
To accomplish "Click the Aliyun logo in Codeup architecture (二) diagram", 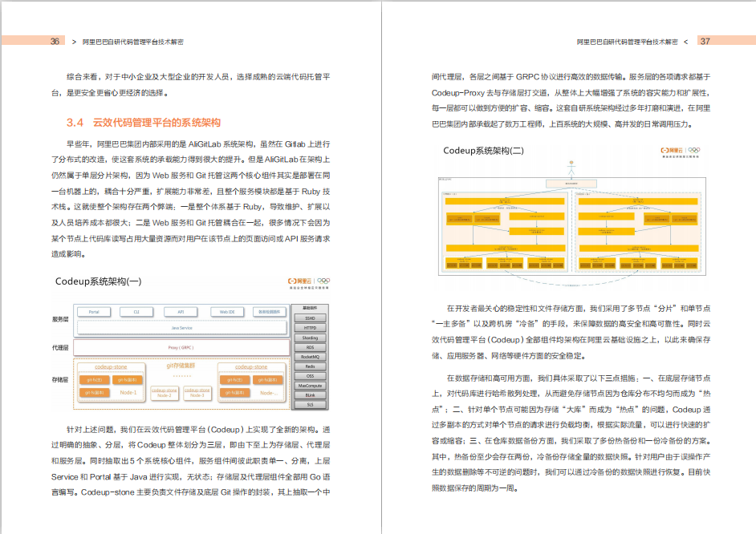I will 672,150.
